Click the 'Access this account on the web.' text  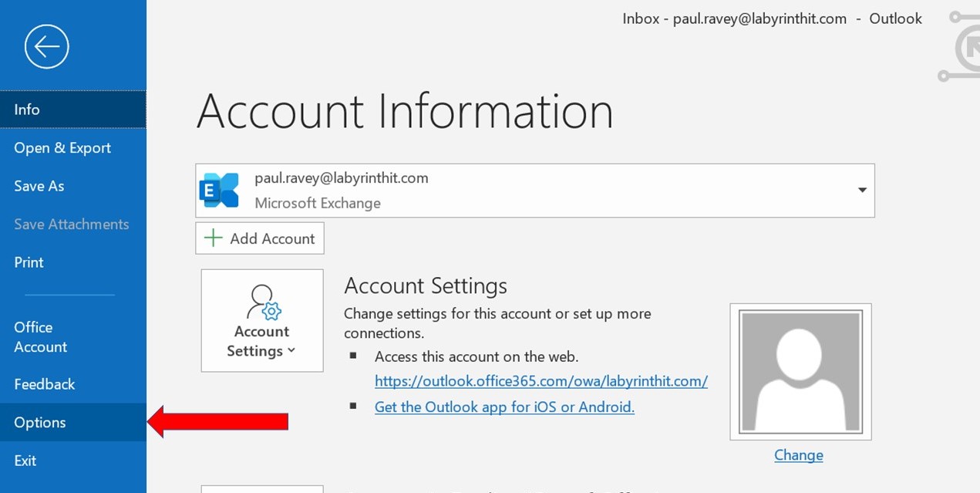(x=477, y=356)
